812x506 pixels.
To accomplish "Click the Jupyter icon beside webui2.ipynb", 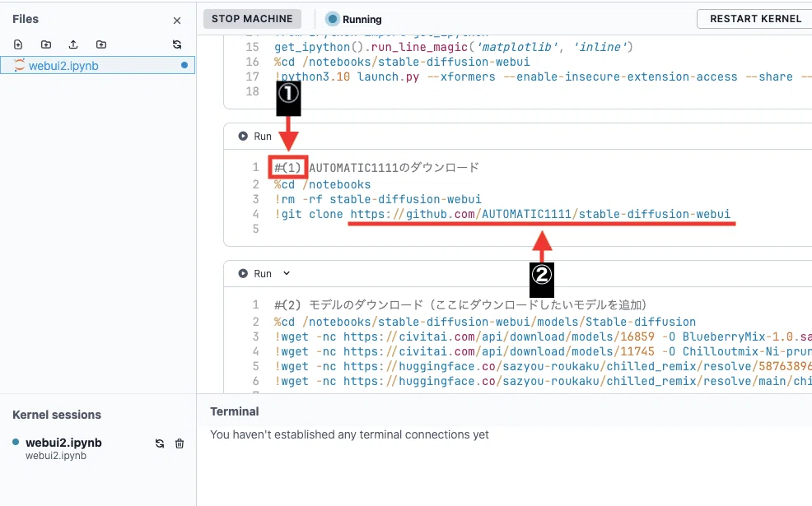I will (19, 65).
